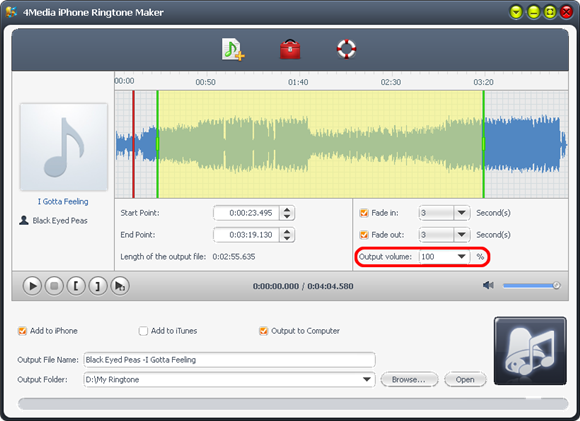Open the Output volume percentage dropdown
580x421 pixels.
pos(461,256)
